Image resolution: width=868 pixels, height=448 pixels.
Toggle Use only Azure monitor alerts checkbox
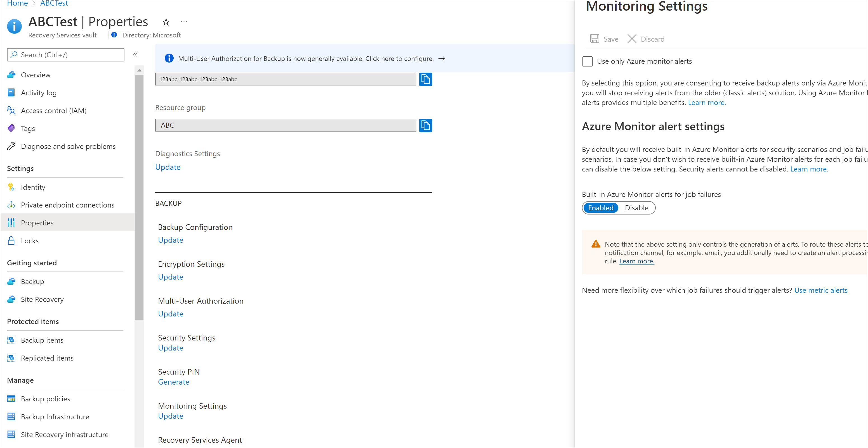(587, 61)
